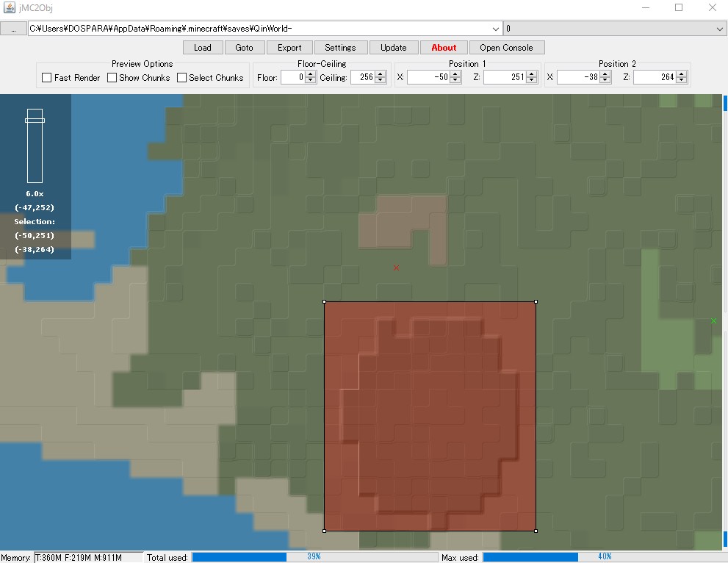
Task: Click the Load button
Action: pos(203,47)
